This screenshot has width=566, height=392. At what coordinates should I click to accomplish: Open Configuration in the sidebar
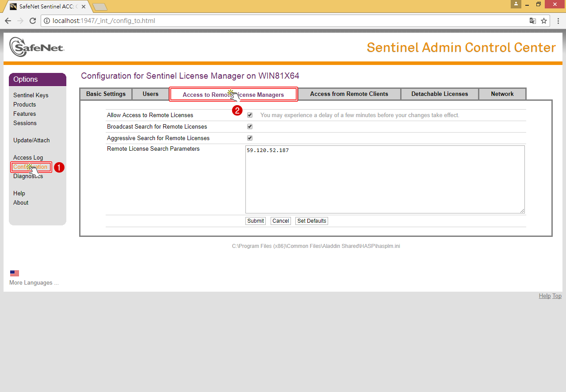coord(30,167)
